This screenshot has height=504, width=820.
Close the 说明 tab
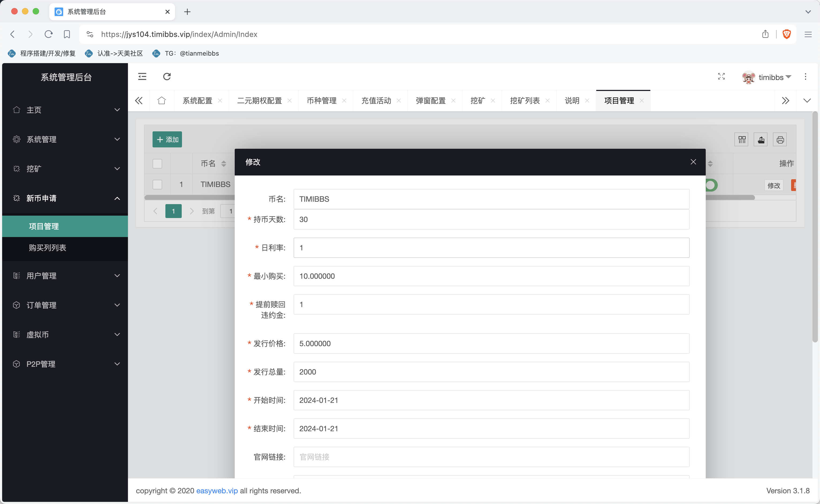pos(587,101)
